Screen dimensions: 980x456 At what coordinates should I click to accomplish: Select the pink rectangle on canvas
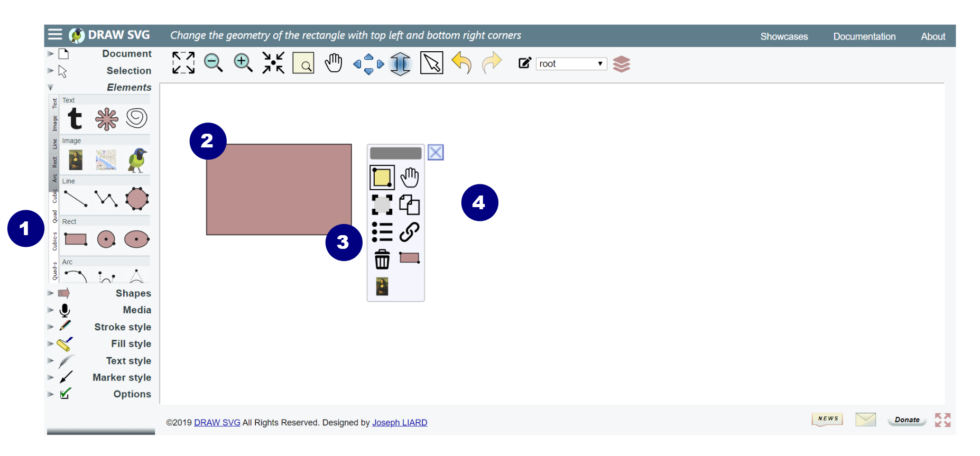pyautogui.click(x=279, y=189)
